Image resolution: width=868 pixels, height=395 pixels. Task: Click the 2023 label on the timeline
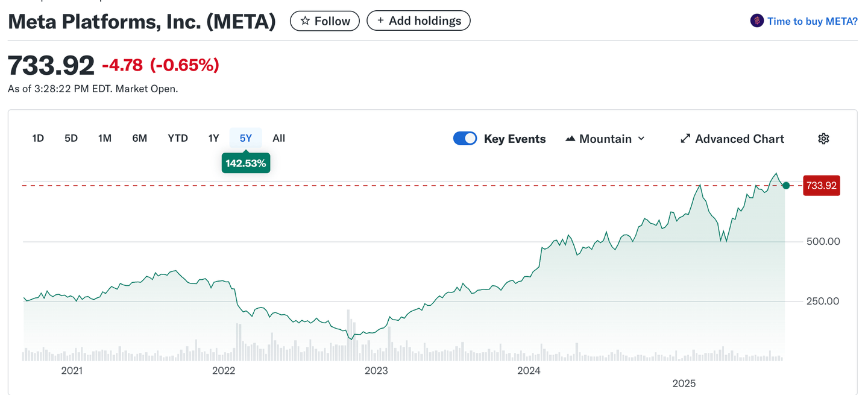(376, 371)
